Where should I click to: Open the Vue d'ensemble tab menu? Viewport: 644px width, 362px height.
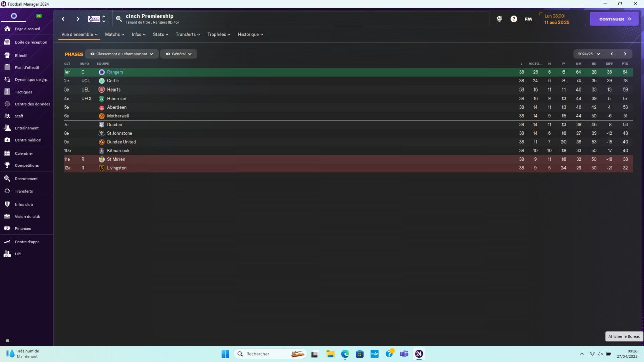79,34
